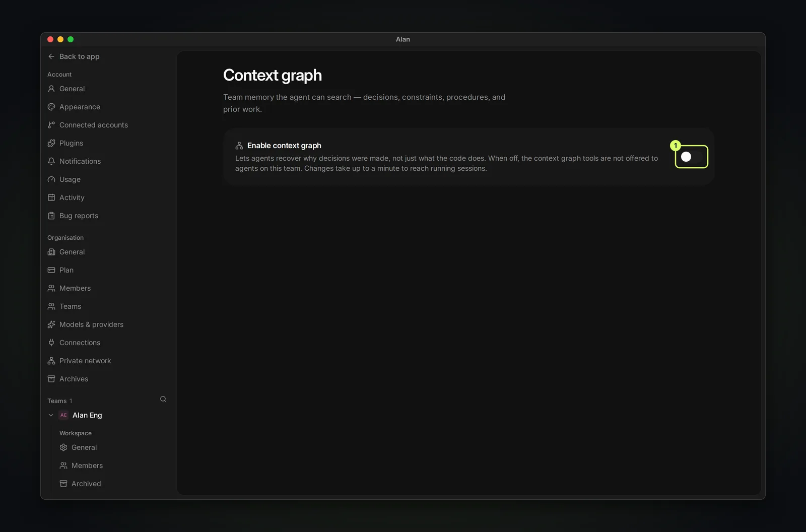Open Models & providers settings
The height and width of the screenshot is (532, 806).
coord(91,324)
